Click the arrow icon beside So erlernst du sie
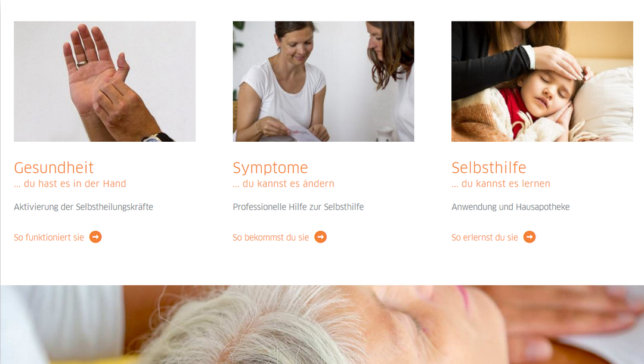 [530, 237]
